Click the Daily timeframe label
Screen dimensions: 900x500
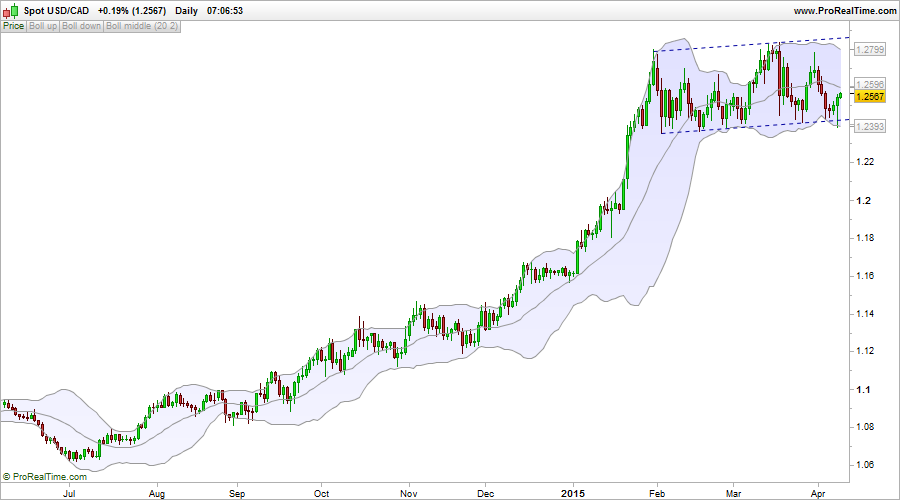(186, 11)
